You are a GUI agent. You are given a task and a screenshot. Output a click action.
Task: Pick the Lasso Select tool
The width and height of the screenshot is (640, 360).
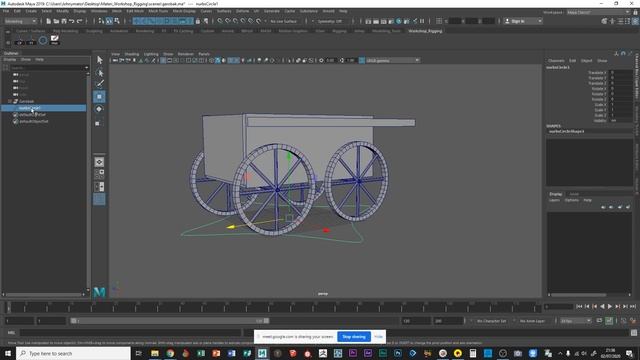[x=99, y=73]
